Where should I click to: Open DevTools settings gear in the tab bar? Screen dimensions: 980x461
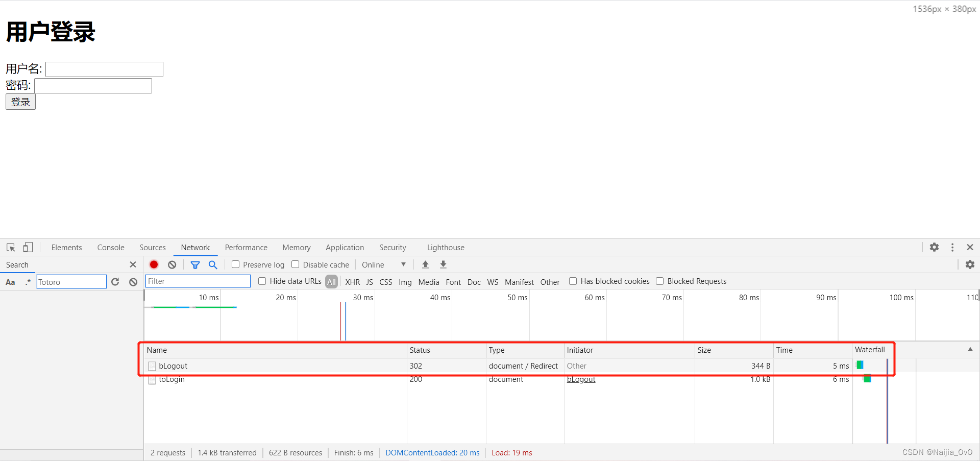[x=934, y=247]
